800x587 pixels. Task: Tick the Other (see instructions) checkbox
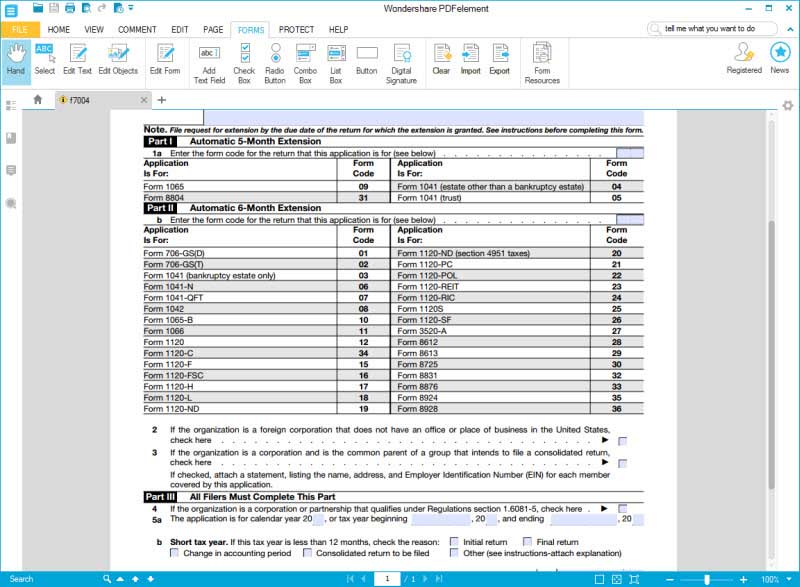tap(454, 553)
